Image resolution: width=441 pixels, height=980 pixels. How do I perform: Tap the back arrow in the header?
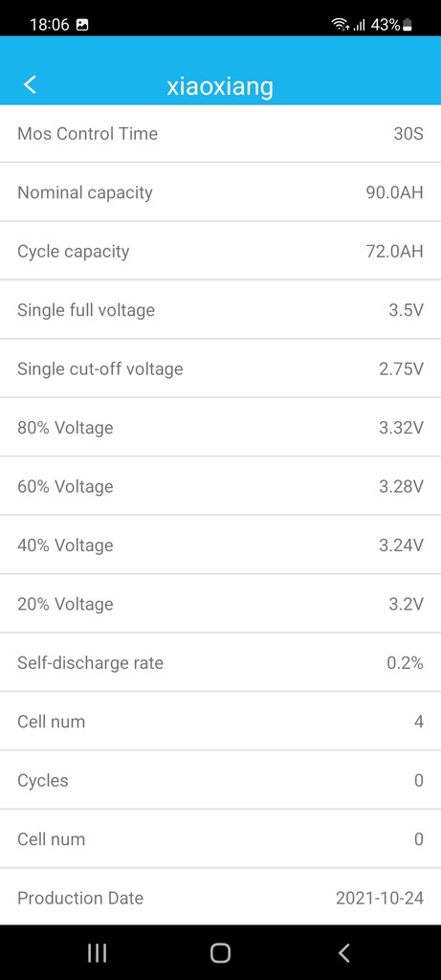click(x=30, y=84)
